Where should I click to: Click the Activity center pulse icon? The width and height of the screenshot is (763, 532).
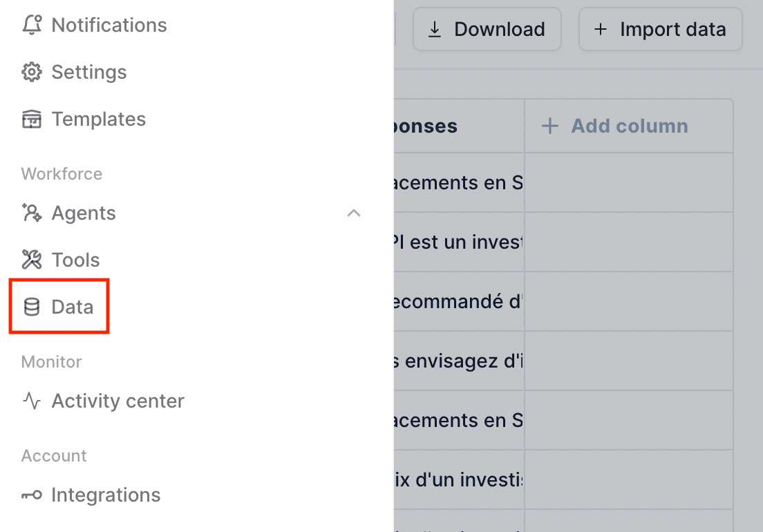point(32,401)
